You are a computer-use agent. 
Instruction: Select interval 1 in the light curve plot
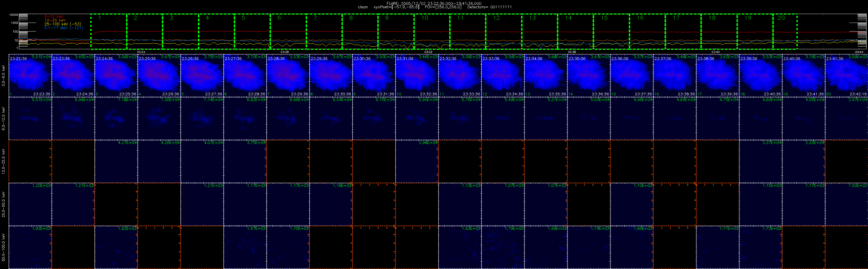pos(109,32)
